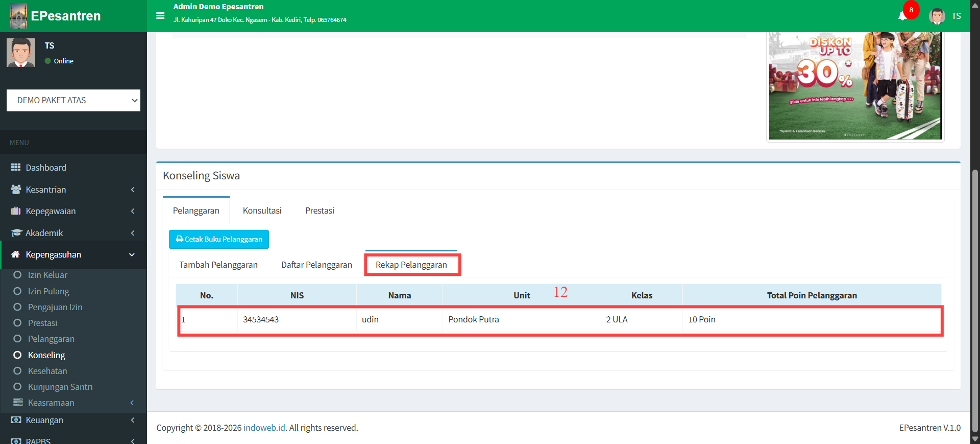Switch to the Konsultasi tab

262,211
